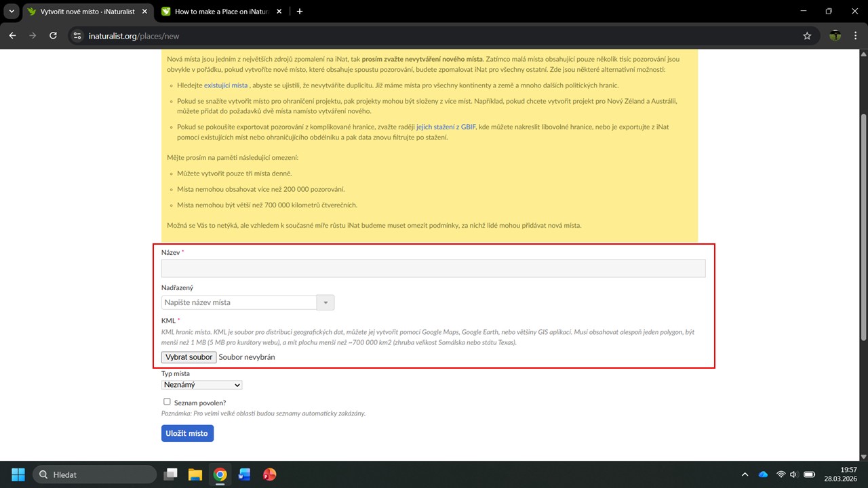Reload the iNaturalist page
This screenshot has height=488, width=868.
coord(54,36)
